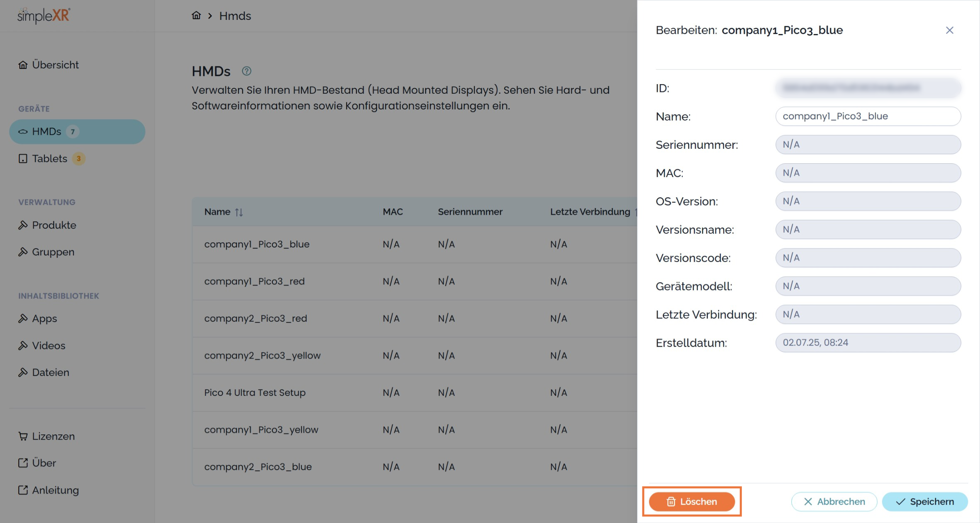The width and height of the screenshot is (980, 523).
Task: Sort the table by the Name column arrows
Action: point(239,212)
